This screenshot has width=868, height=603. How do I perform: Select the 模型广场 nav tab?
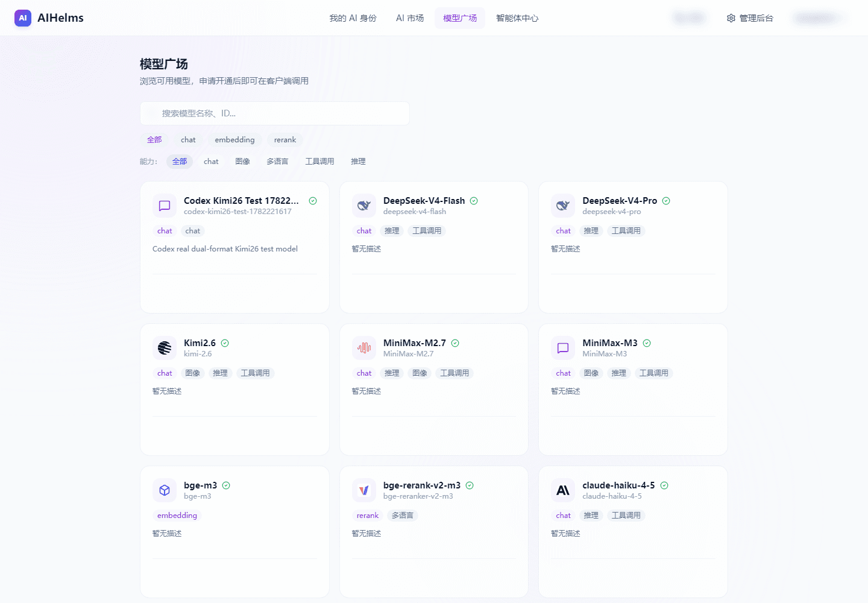[x=460, y=18]
